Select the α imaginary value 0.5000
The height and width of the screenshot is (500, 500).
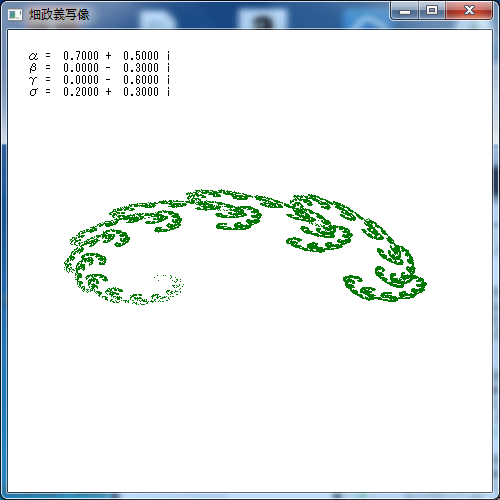[x=141, y=56]
